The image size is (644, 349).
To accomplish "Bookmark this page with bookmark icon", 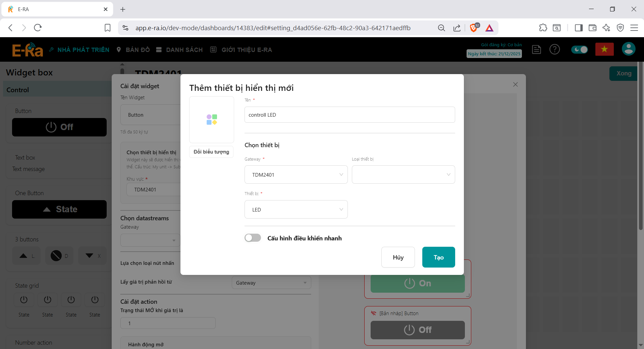I will [107, 28].
